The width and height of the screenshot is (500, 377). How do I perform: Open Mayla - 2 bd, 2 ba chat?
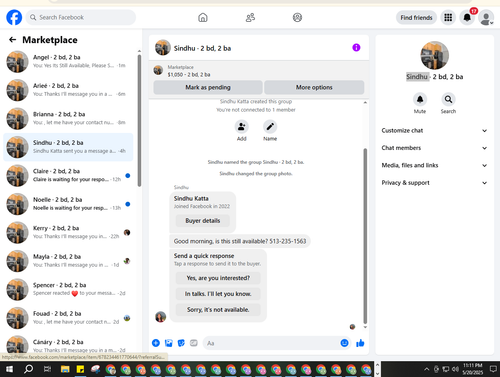click(68, 261)
